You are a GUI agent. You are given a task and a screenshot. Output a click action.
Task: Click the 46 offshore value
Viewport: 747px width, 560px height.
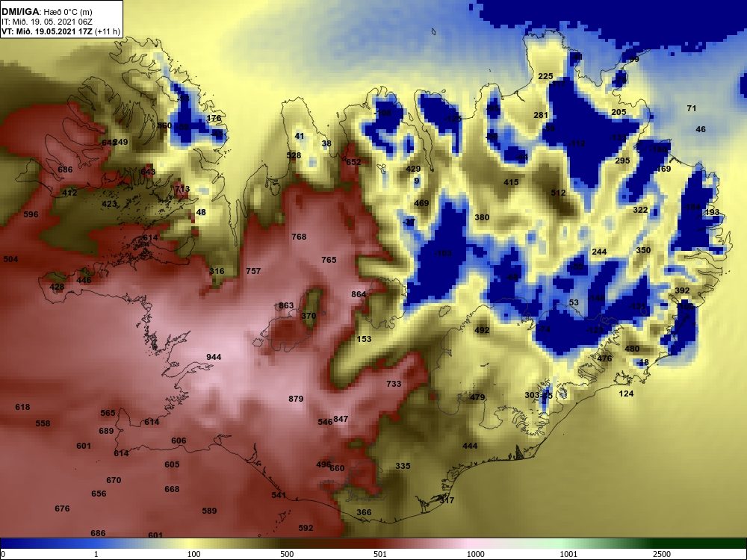tap(701, 129)
